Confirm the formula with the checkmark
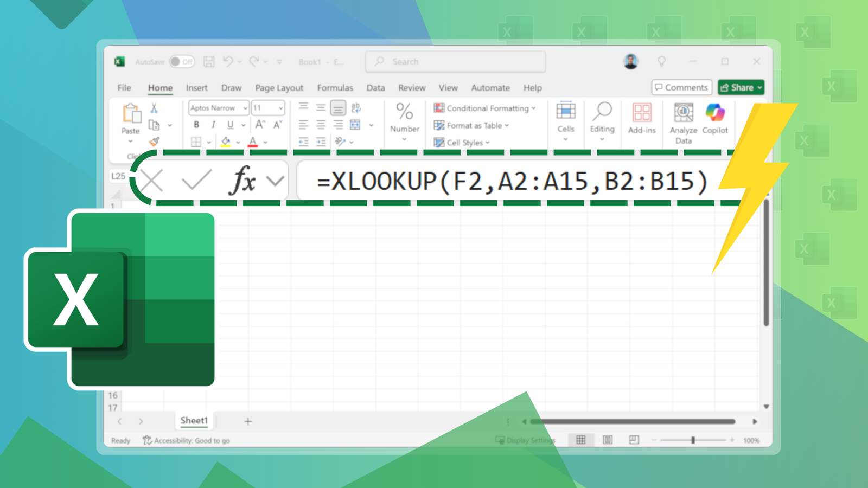This screenshot has height=488, width=868. click(x=196, y=180)
